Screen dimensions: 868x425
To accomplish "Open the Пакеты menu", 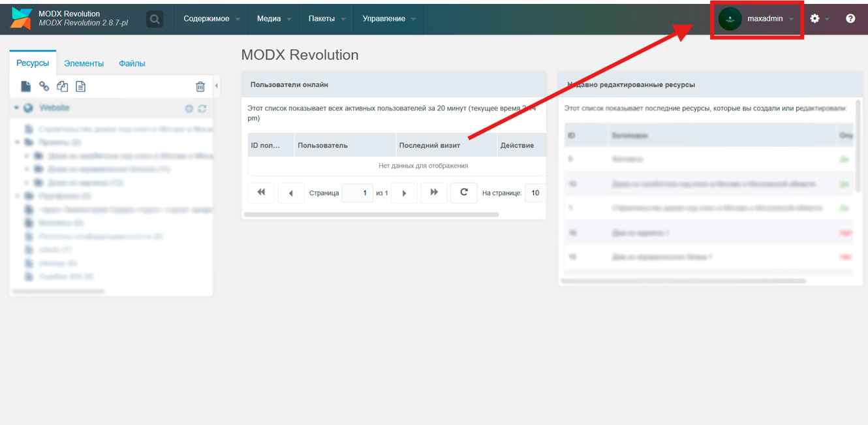I will tap(326, 19).
